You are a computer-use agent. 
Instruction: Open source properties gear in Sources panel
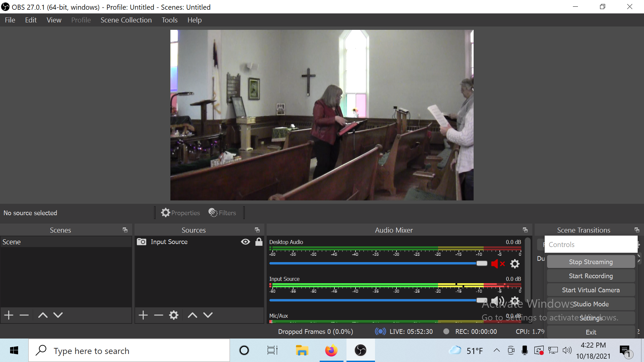click(x=174, y=315)
